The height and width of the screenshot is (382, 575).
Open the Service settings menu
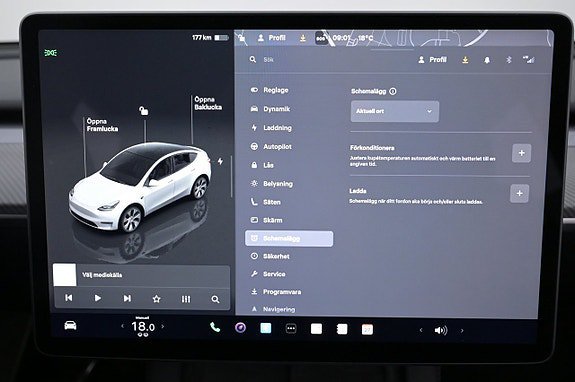pyautogui.click(x=268, y=274)
